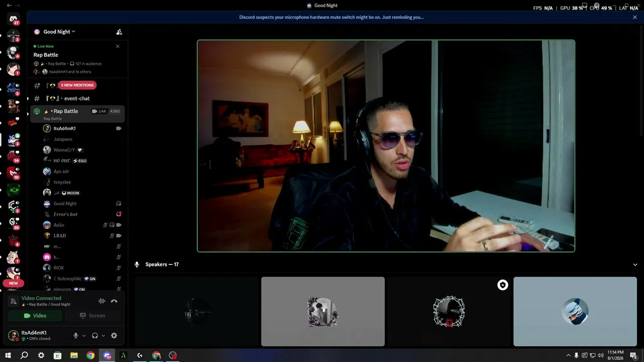Select member Adão
644x362 pixels.
(77, 225)
